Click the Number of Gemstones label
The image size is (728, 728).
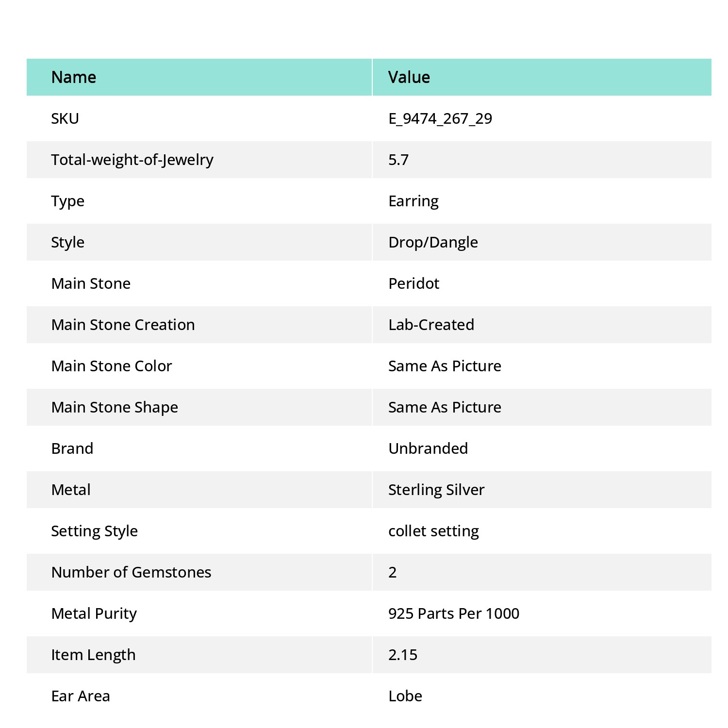(131, 572)
